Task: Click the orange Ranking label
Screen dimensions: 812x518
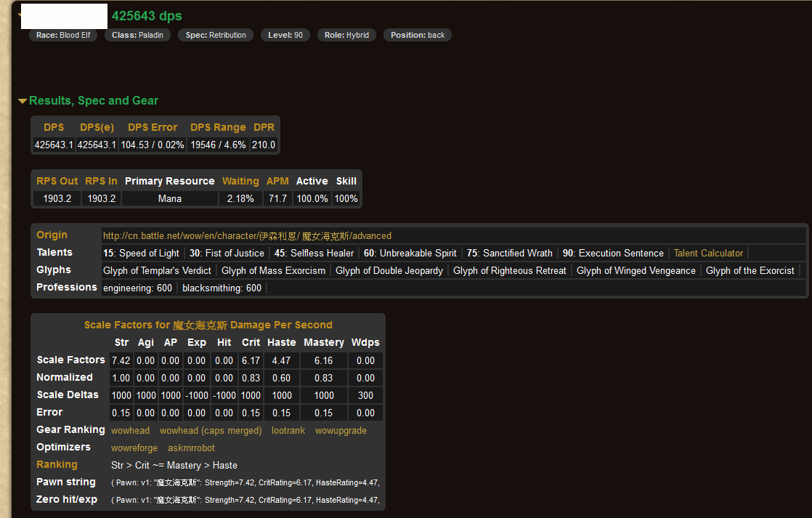Action: [x=57, y=465]
